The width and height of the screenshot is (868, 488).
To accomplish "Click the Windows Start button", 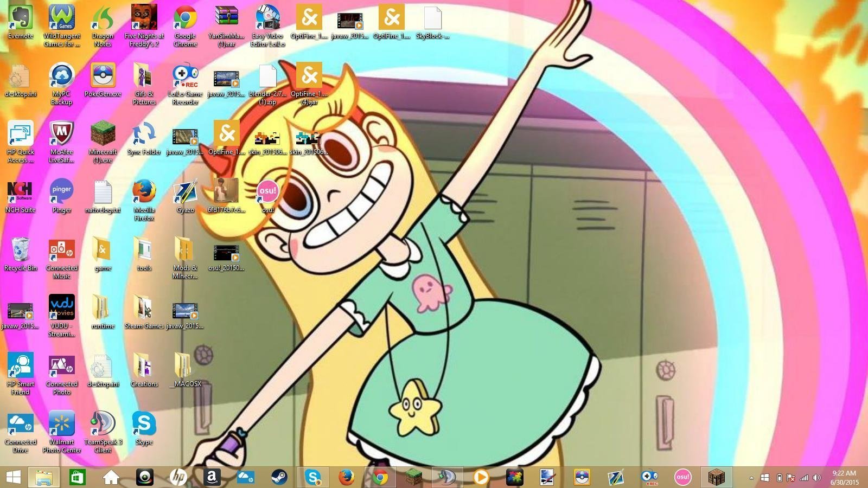I will (x=13, y=477).
